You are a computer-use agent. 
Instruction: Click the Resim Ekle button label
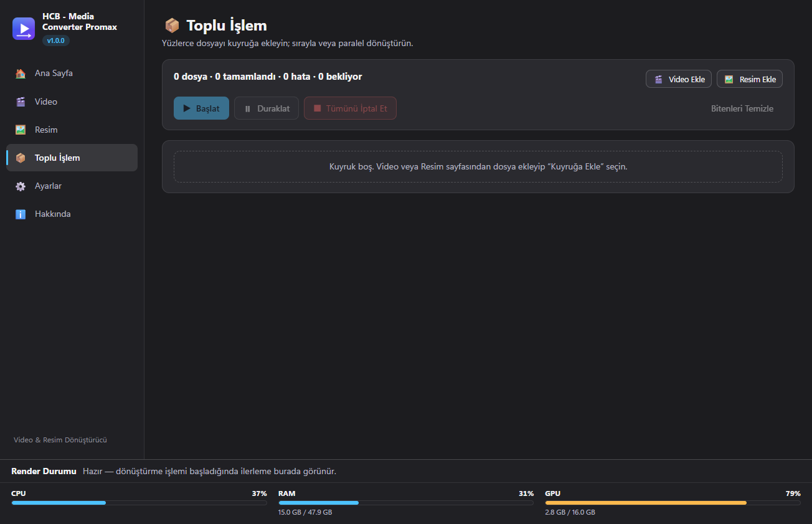(x=758, y=79)
